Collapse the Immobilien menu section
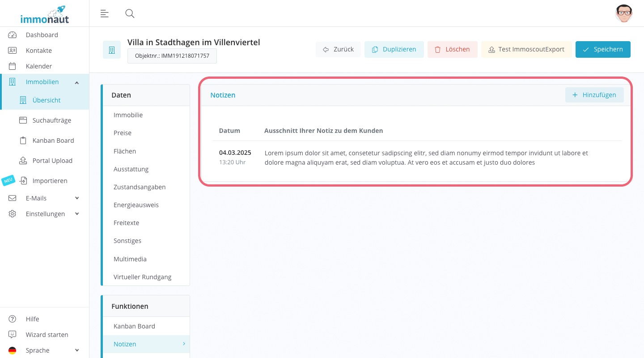Image resolution: width=644 pixels, height=358 pixels. 76,82
